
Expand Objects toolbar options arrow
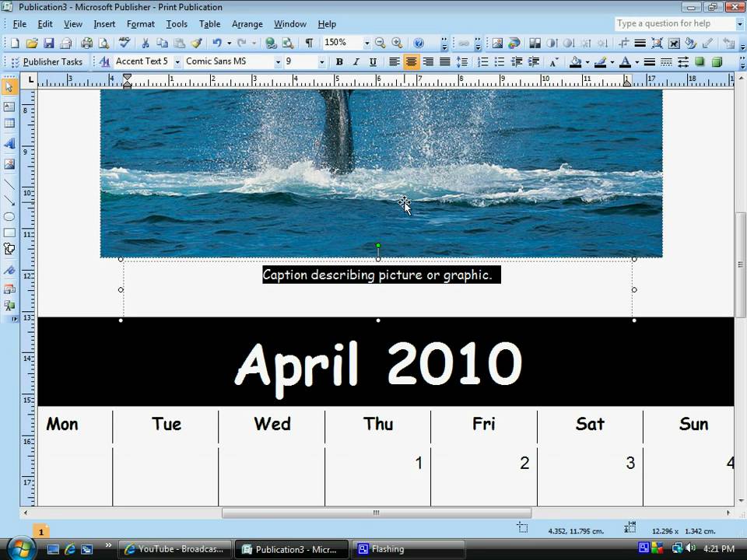click(x=13, y=319)
